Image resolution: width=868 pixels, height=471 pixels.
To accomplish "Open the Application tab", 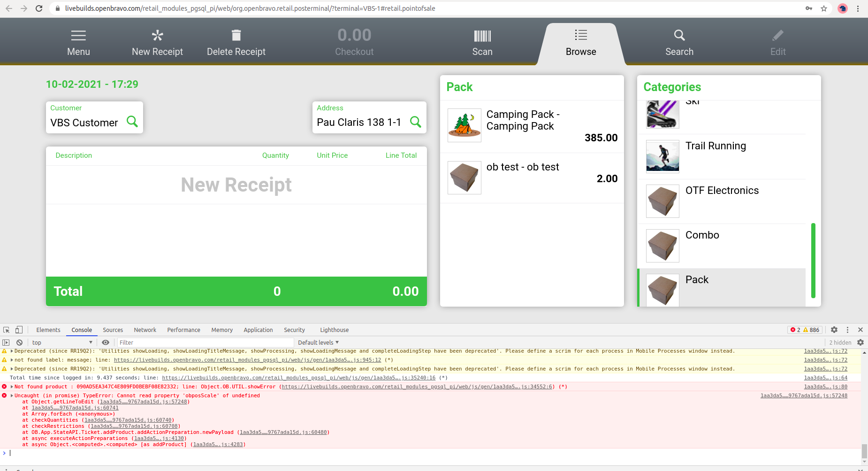I will pyautogui.click(x=258, y=330).
